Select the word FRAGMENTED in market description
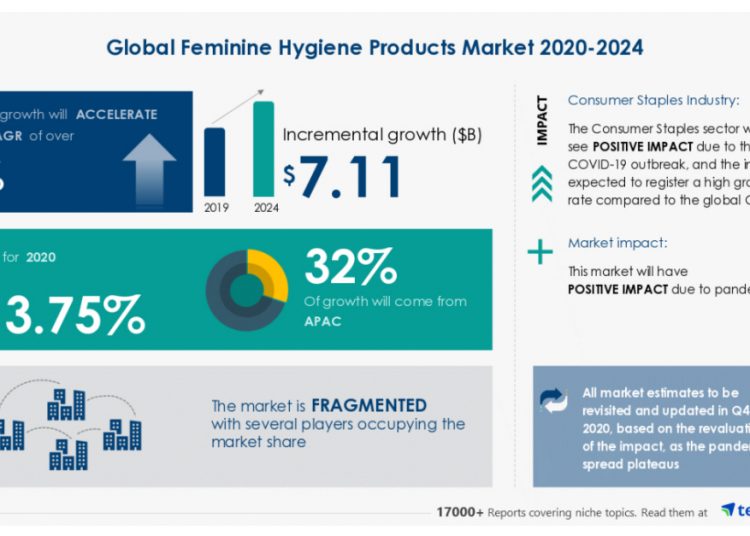The height and width of the screenshot is (536, 750). tap(369, 406)
